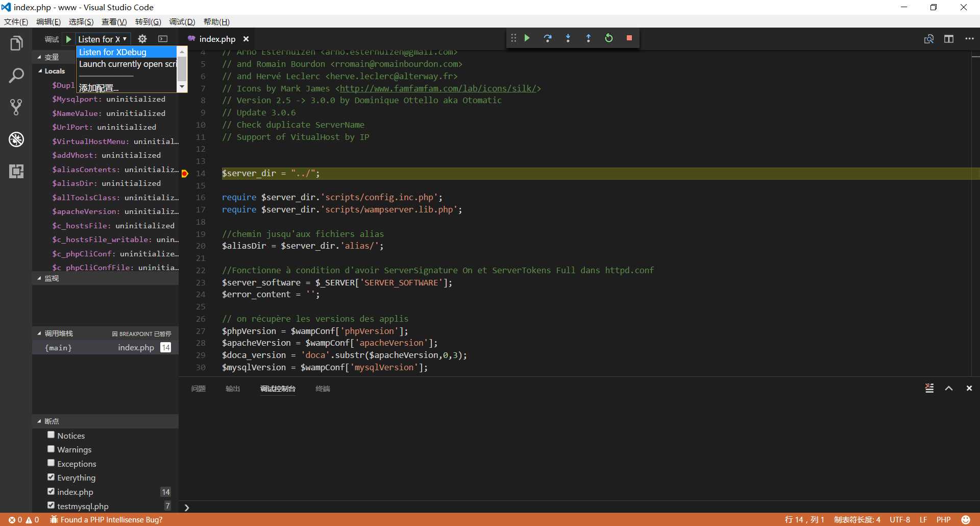
Task: Open the famfamfam silk icons URL
Action: [x=438, y=88]
